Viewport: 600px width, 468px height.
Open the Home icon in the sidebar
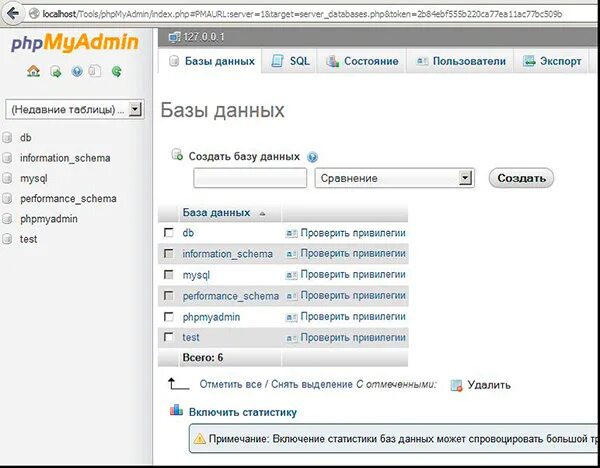[x=33, y=71]
